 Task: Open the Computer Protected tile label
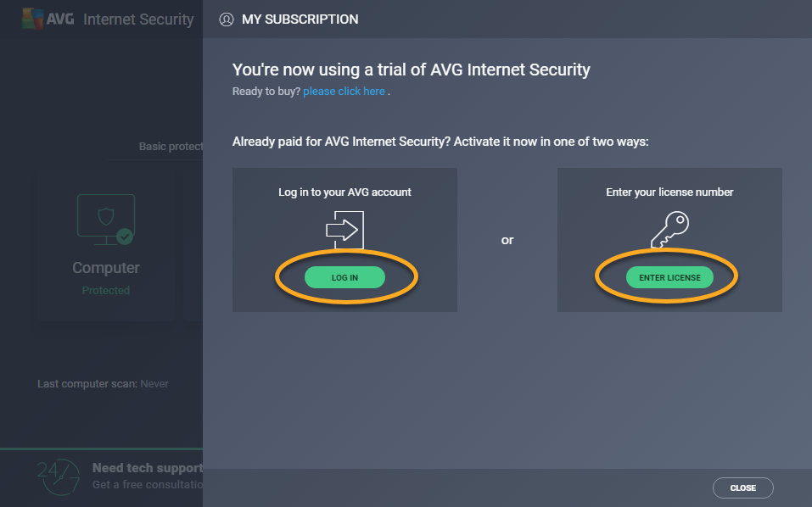coord(106,267)
